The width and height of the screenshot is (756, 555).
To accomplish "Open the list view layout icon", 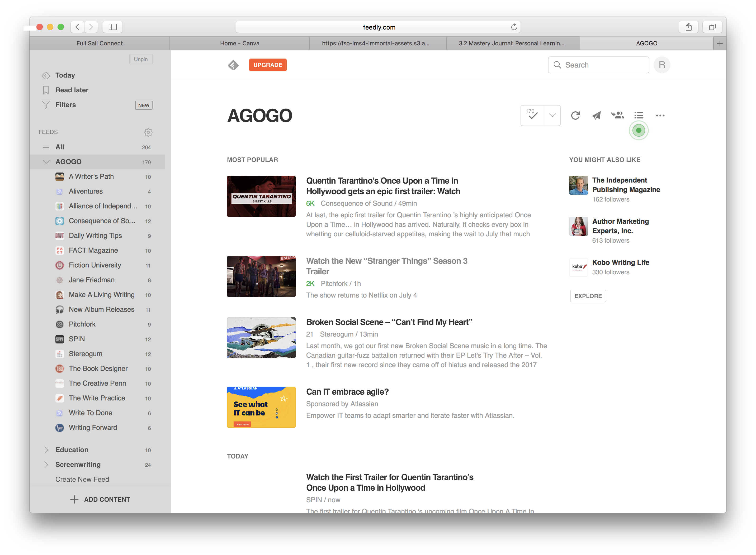I will (639, 116).
